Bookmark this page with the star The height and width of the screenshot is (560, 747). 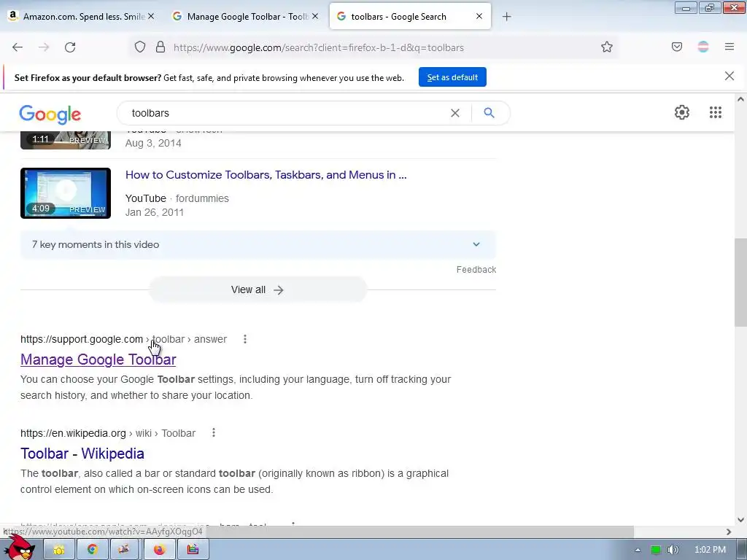[606, 47]
